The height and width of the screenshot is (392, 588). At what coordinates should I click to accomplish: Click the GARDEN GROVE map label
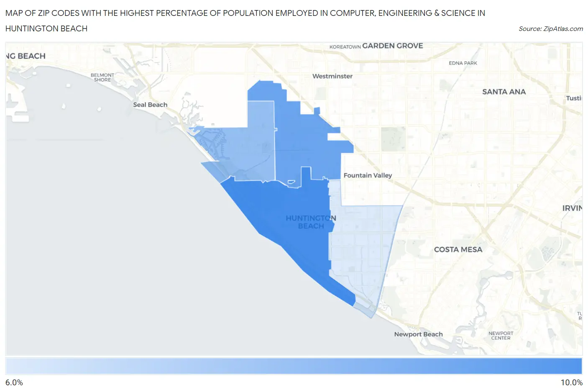[x=393, y=46]
